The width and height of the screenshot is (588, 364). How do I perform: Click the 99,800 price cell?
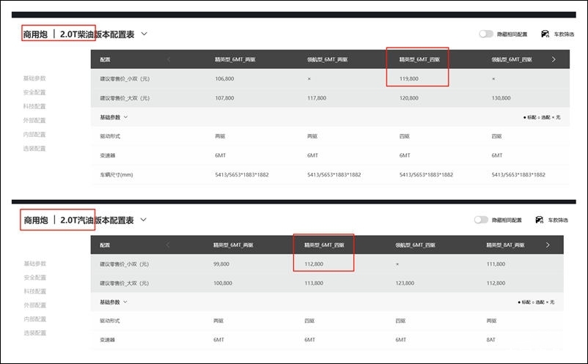221,264
